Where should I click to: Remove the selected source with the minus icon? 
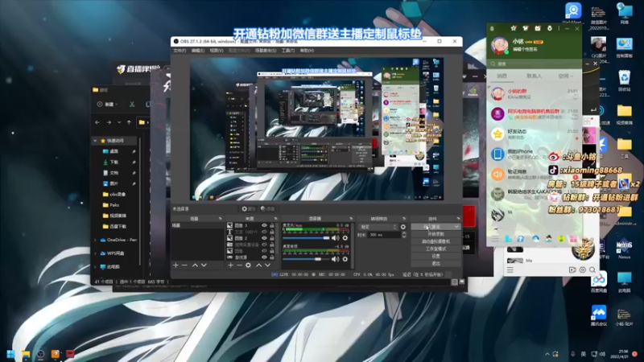click(239, 265)
